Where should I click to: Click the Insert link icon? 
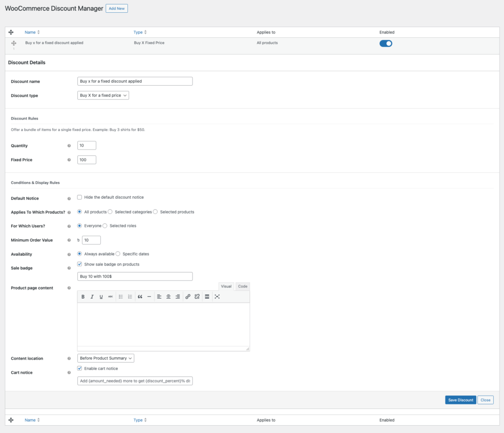(188, 297)
